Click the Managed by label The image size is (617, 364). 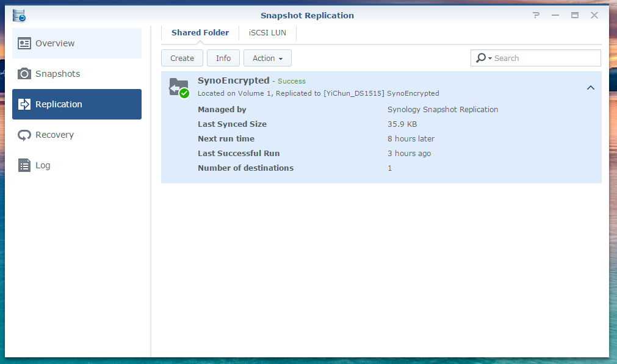(222, 110)
